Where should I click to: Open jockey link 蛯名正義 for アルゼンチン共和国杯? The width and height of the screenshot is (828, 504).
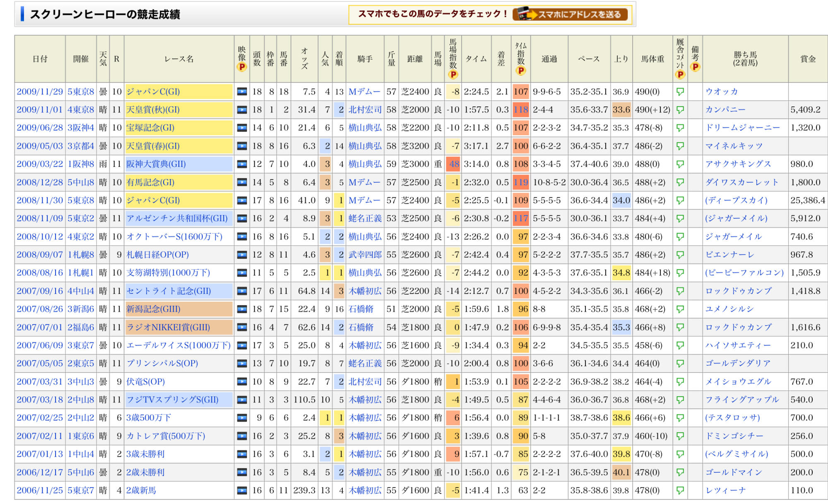tap(365, 218)
